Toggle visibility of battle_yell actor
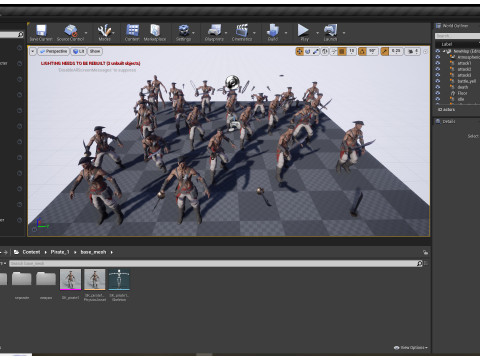Image resolution: width=480 pixels, height=360 pixels. tap(438, 81)
